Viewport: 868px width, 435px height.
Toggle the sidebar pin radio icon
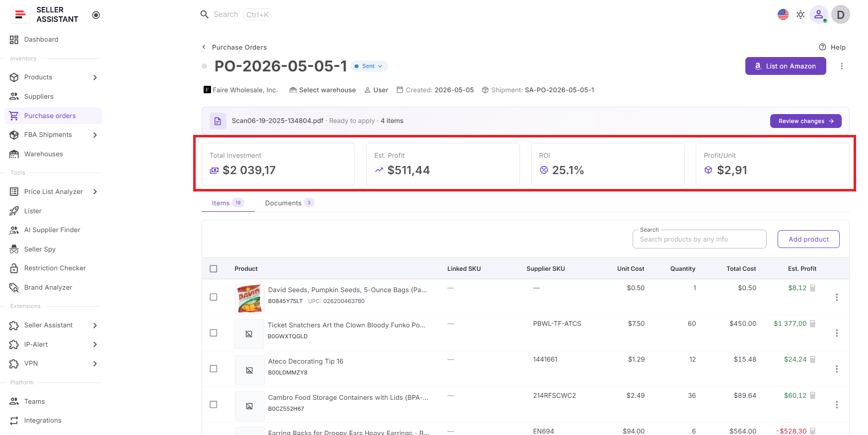click(x=96, y=15)
